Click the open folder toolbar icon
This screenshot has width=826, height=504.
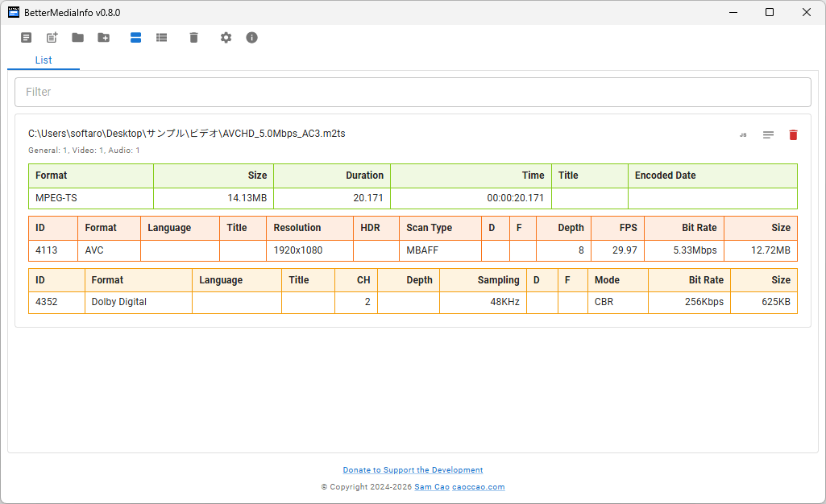[x=77, y=38]
